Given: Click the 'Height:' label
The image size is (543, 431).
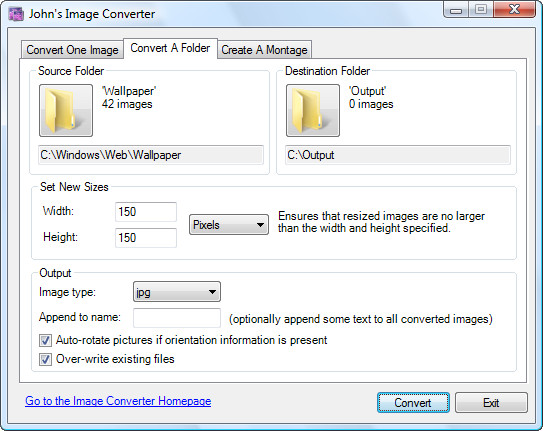Looking at the screenshot, I should [x=61, y=237].
